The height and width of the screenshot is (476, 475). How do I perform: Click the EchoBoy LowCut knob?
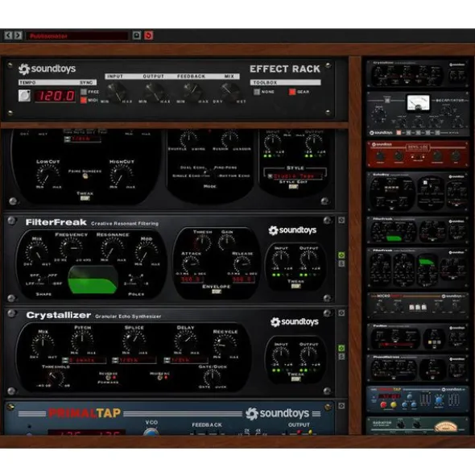[48, 176]
